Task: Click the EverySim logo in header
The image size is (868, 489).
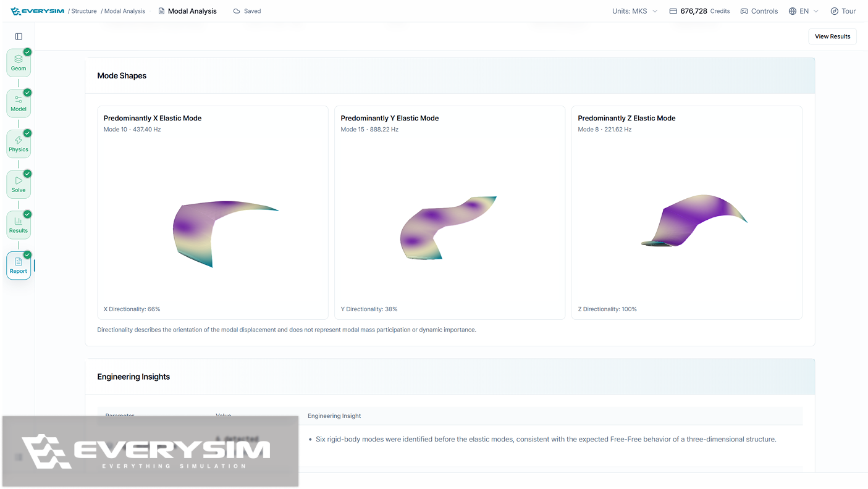Action: point(37,11)
